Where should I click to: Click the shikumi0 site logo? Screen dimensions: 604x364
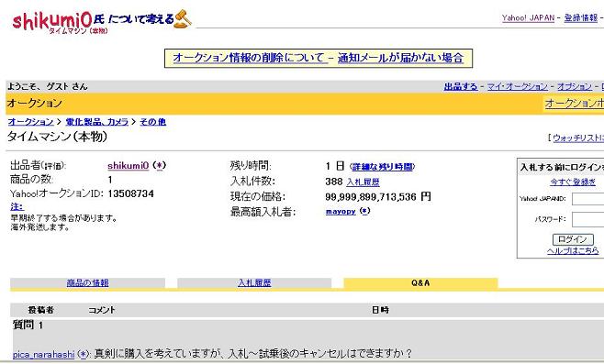click(52, 21)
